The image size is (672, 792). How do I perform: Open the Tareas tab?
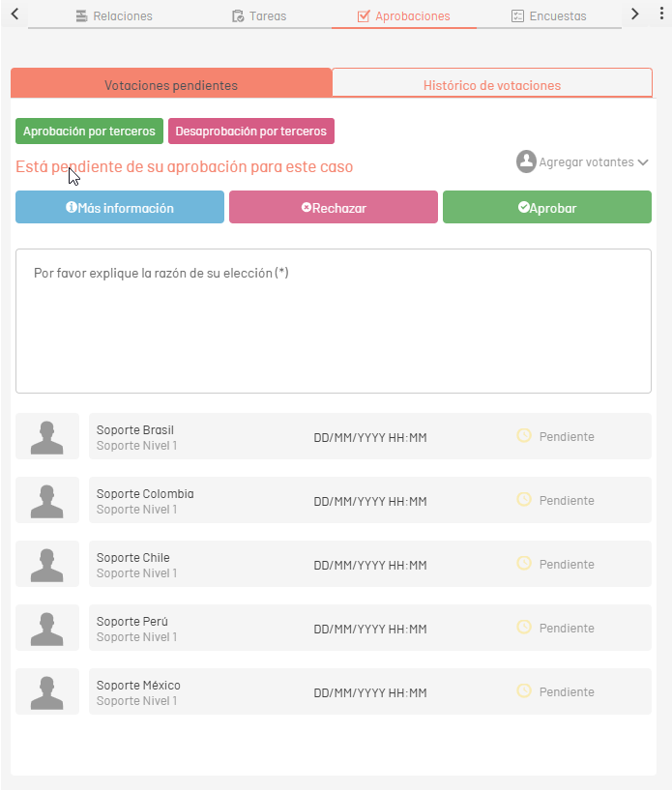coord(259,16)
